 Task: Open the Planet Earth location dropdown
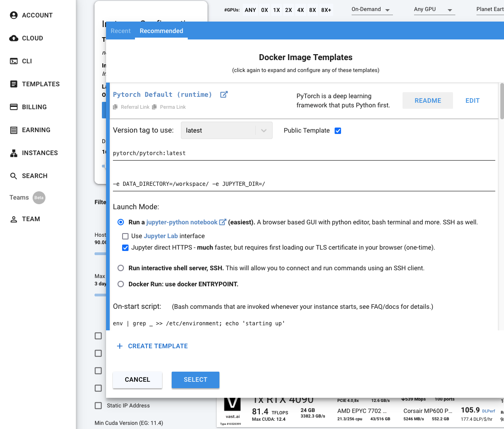pos(490,10)
